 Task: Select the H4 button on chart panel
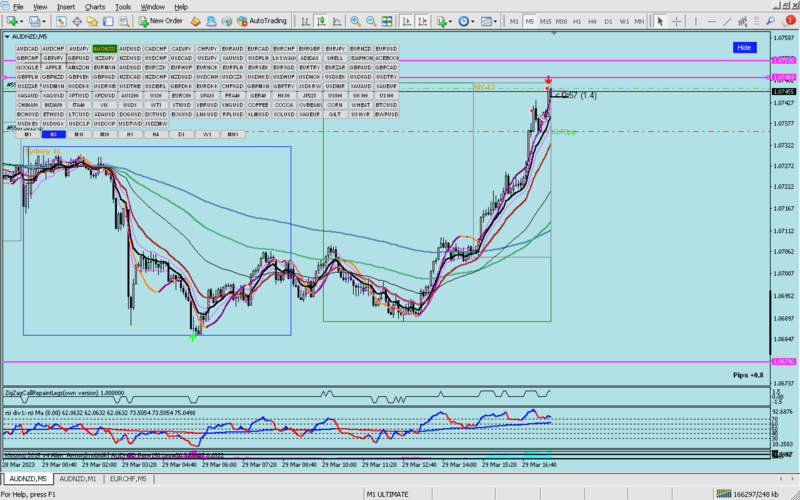pos(156,135)
